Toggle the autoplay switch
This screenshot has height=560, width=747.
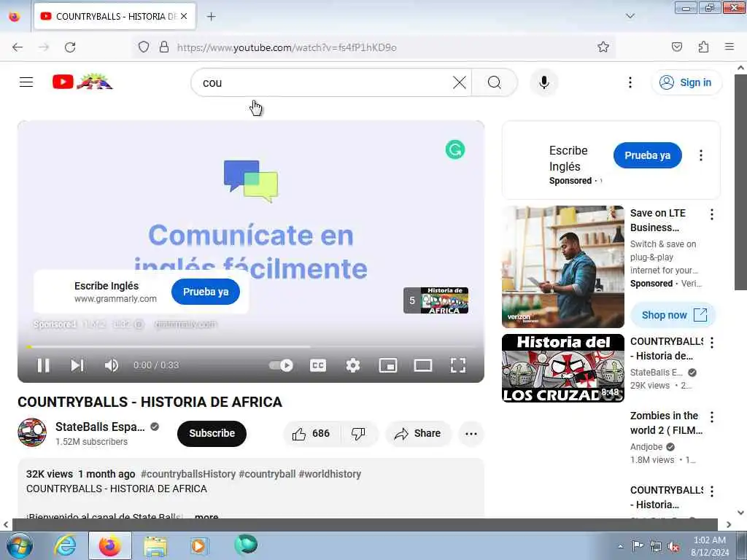281,365
